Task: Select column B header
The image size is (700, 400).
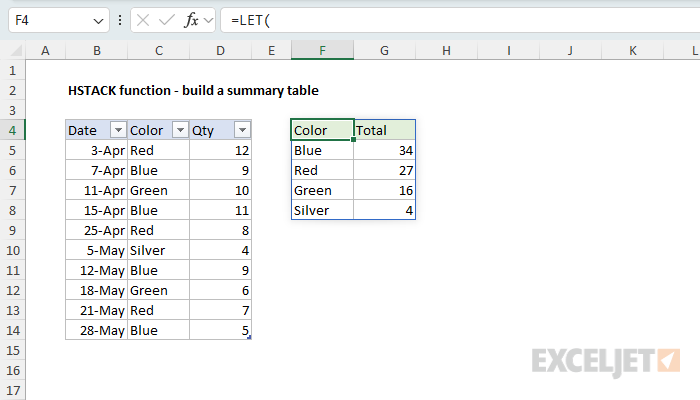Action: coord(96,50)
